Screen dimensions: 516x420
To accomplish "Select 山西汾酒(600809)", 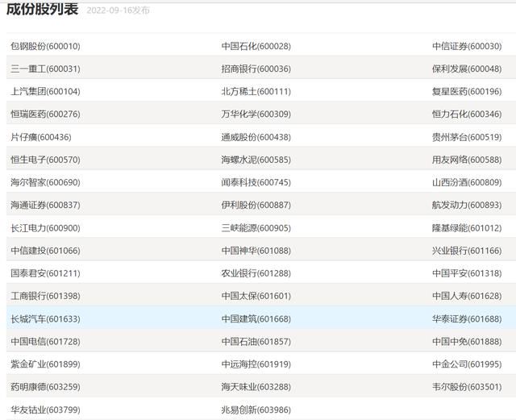I will pos(467,182).
